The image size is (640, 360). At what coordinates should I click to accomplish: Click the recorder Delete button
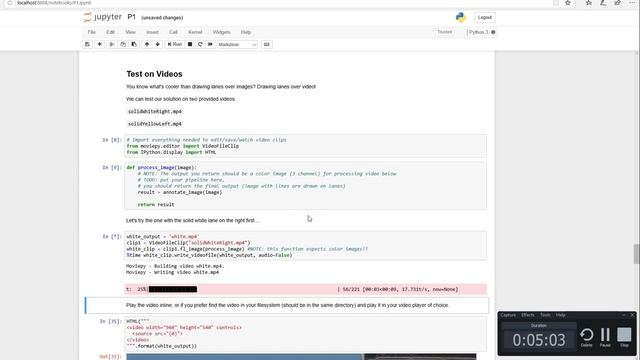pos(587,338)
